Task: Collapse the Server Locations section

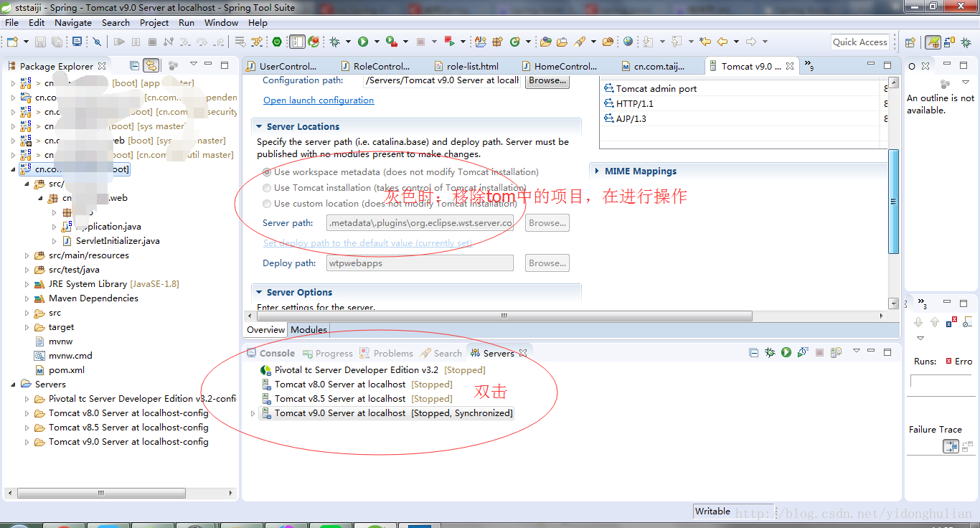Action: pos(259,126)
